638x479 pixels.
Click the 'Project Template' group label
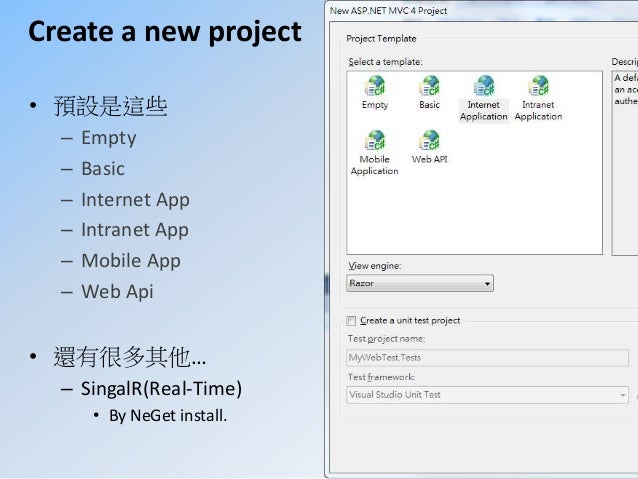pos(381,39)
